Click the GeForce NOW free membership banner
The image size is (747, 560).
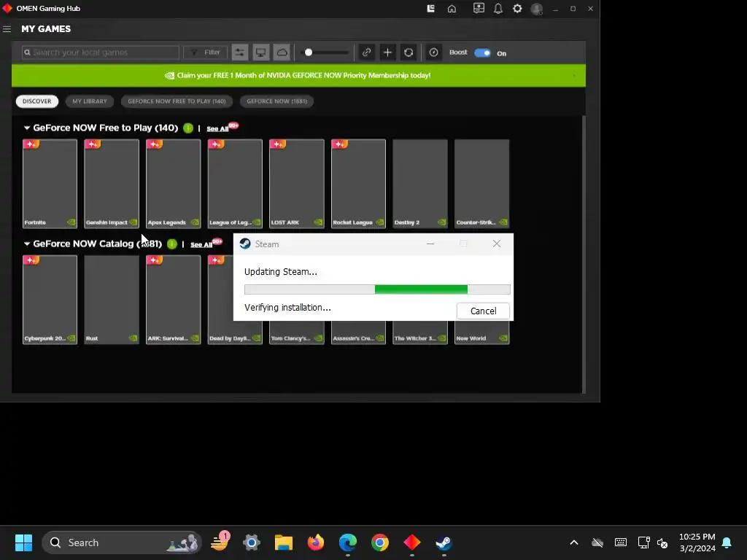[x=298, y=75]
